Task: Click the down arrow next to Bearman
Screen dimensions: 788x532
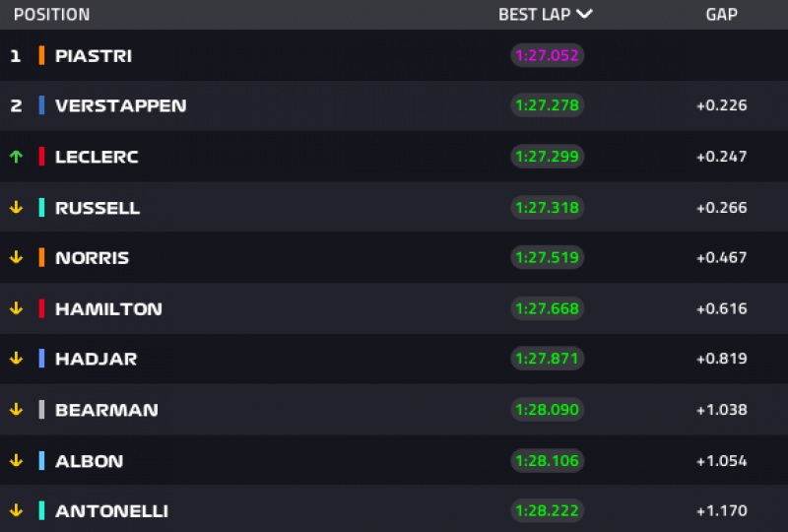Action: click(16, 410)
